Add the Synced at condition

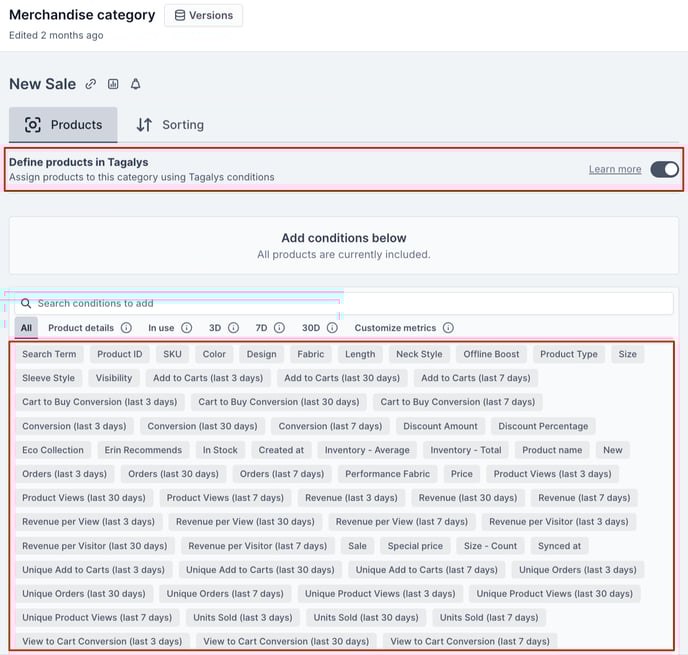click(x=559, y=546)
